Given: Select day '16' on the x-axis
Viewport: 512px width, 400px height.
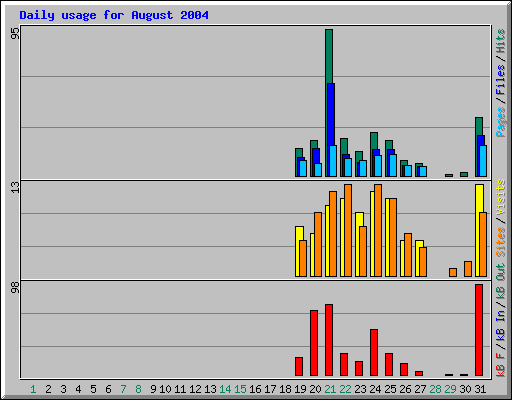Looking at the screenshot, I should (x=255, y=389).
